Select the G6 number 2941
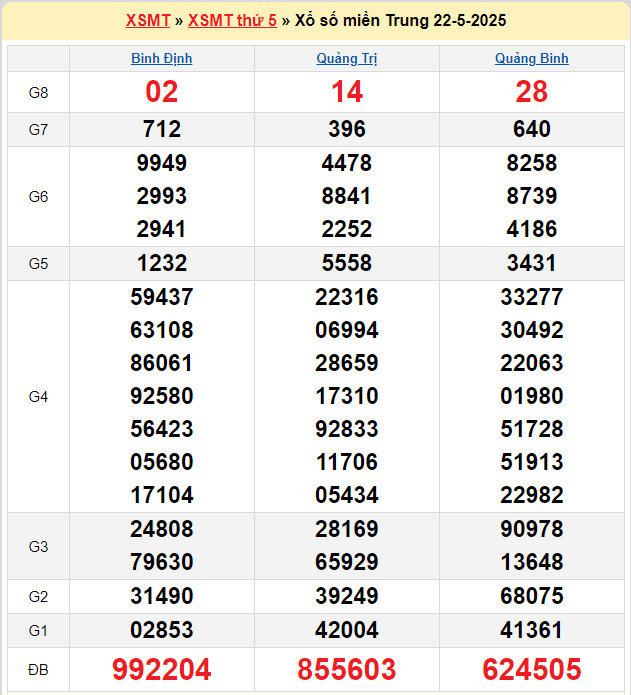The height and width of the screenshot is (695, 631). (x=162, y=229)
